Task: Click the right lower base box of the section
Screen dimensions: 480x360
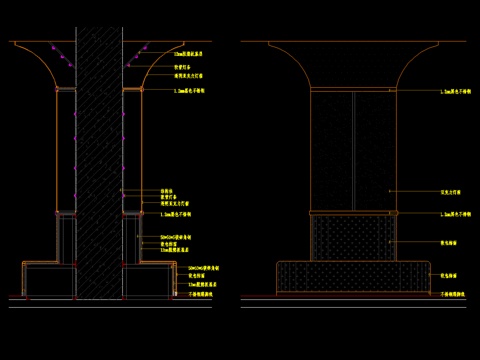Action: click(149, 279)
